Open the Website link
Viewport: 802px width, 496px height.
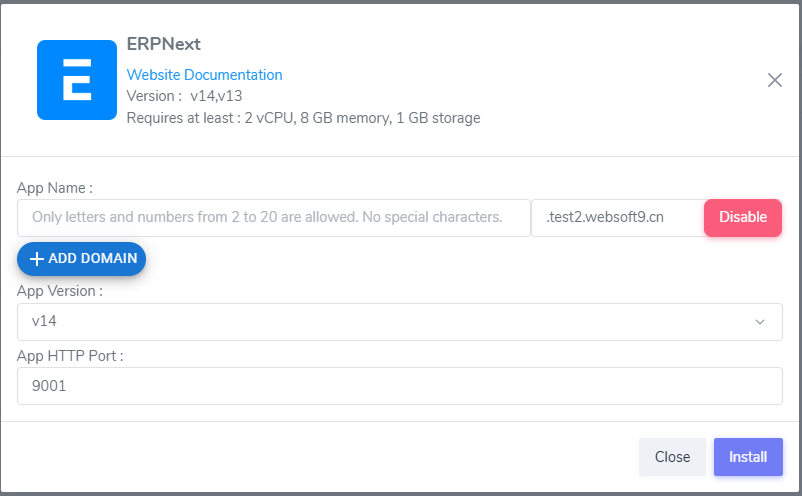[154, 75]
